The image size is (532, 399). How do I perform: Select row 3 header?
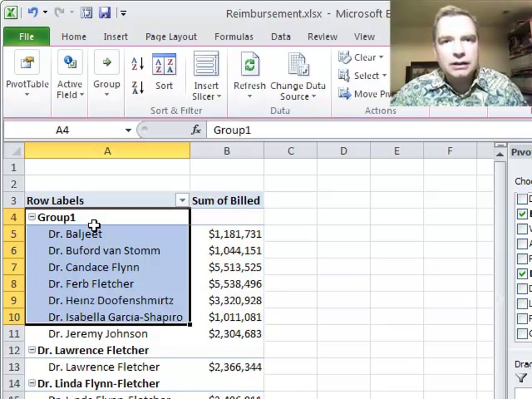14,201
